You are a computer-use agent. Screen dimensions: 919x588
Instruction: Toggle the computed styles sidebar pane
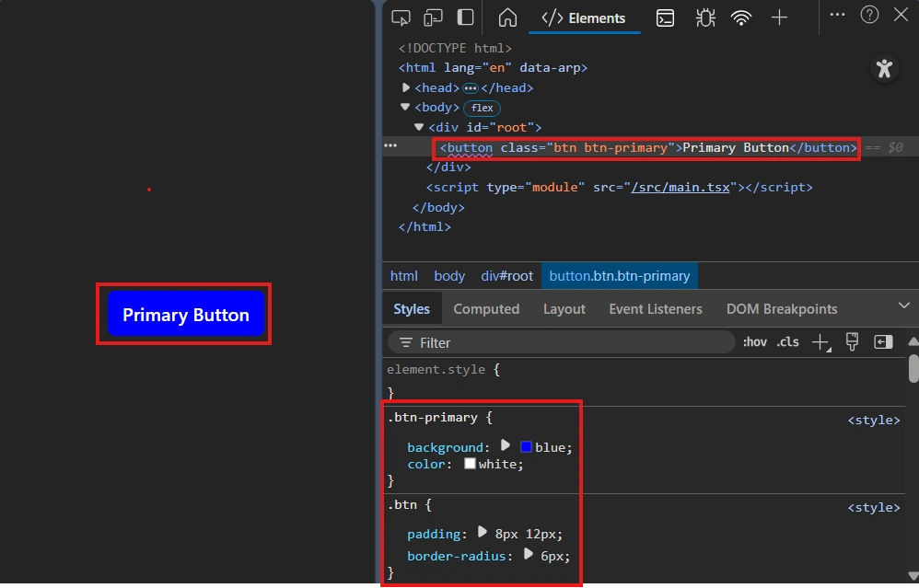point(883,342)
